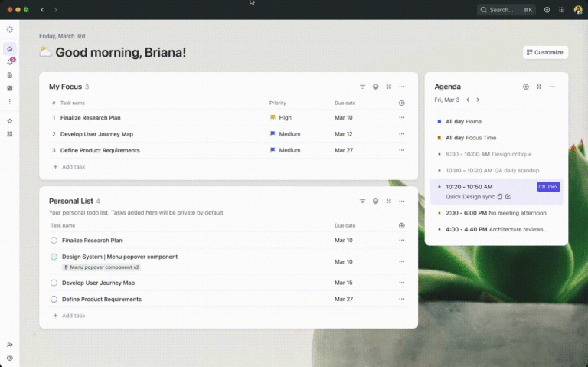Image resolution: width=588 pixels, height=367 pixels.
Task: Click the Customize button
Action: [x=545, y=52]
